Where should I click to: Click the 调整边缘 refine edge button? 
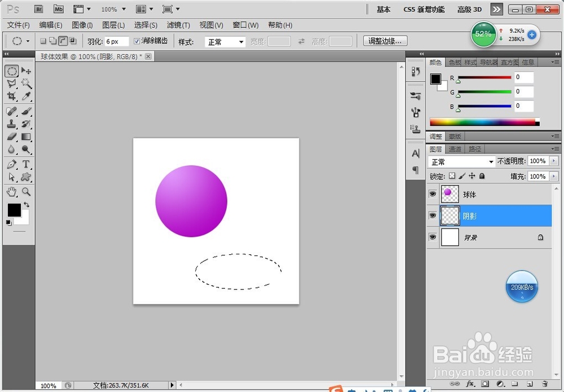pos(385,41)
